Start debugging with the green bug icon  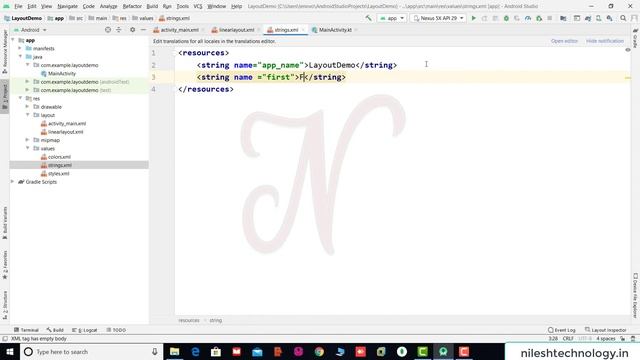coord(506,18)
